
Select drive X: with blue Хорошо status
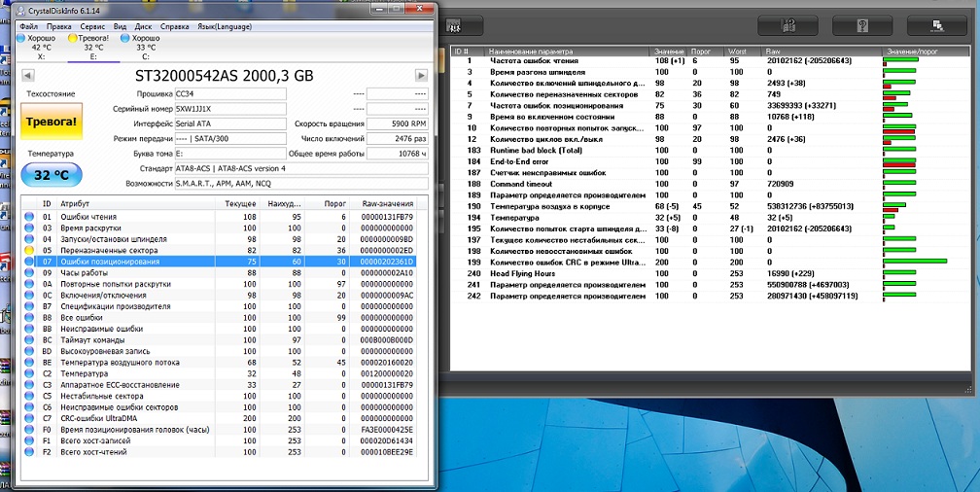[x=40, y=47]
